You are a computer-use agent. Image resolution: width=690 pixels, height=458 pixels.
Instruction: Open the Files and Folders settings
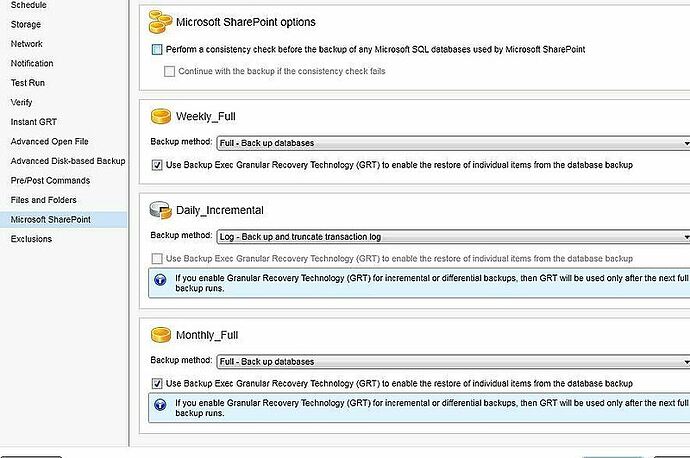pos(43,200)
